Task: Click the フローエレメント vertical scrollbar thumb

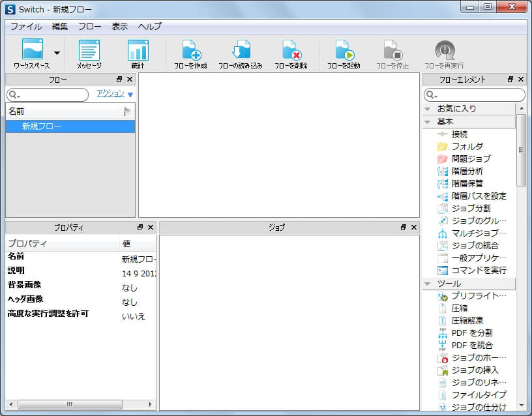Action: [521, 150]
